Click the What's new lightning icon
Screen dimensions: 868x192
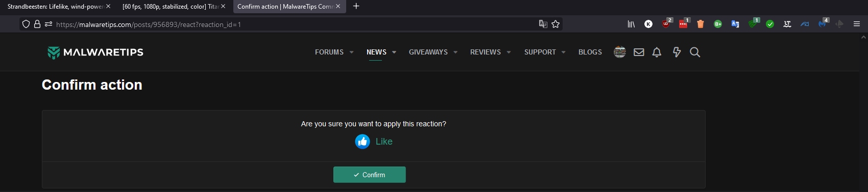click(x=677, y=52)
